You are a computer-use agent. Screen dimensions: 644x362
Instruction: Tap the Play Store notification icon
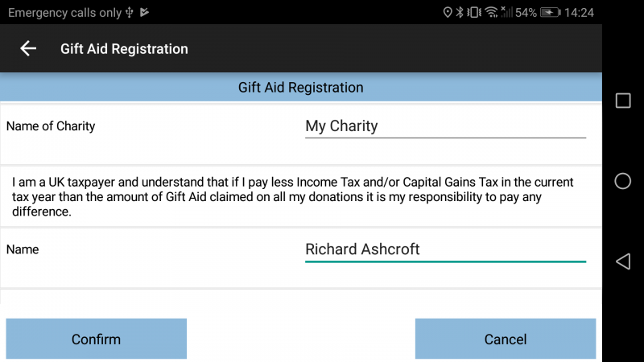[x=144, y=12]
